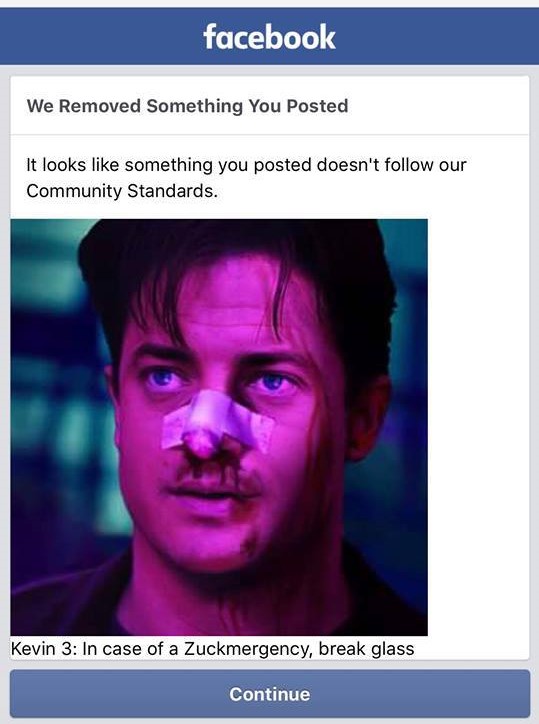This screenshot has height=724, width=539.
Task: Click the word 'Zuckmergency' in caption
Action: [245, 649]
